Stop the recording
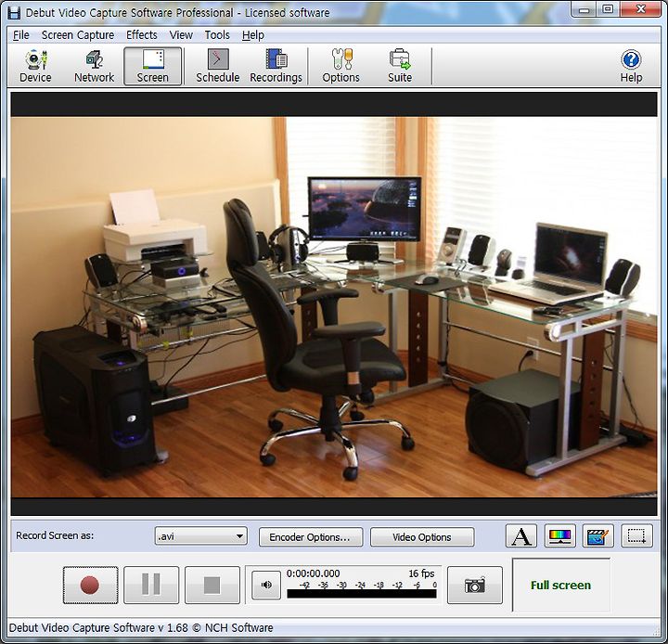The height and width of the screenshot is (644, 668). pyautogui.click(x=212, y=585)
